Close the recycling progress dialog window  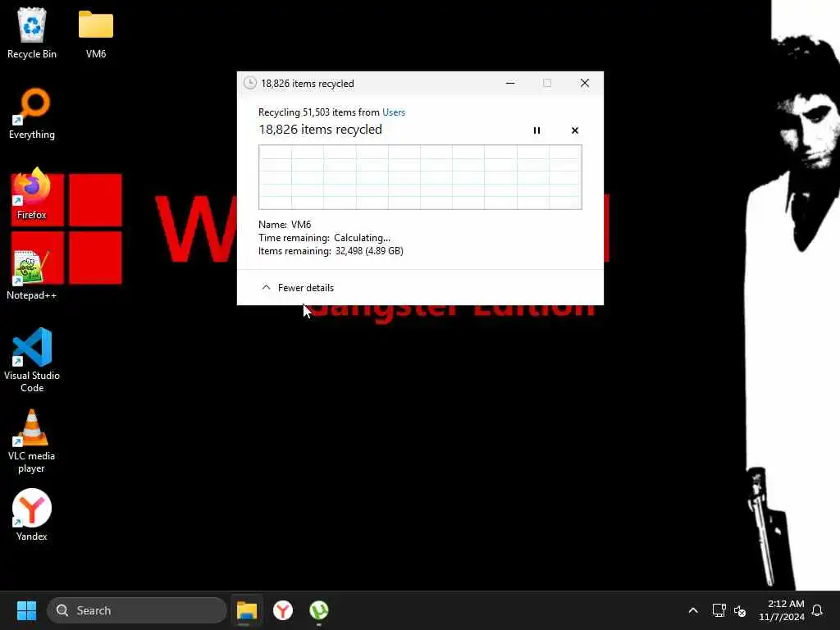[x=584, y=83]
